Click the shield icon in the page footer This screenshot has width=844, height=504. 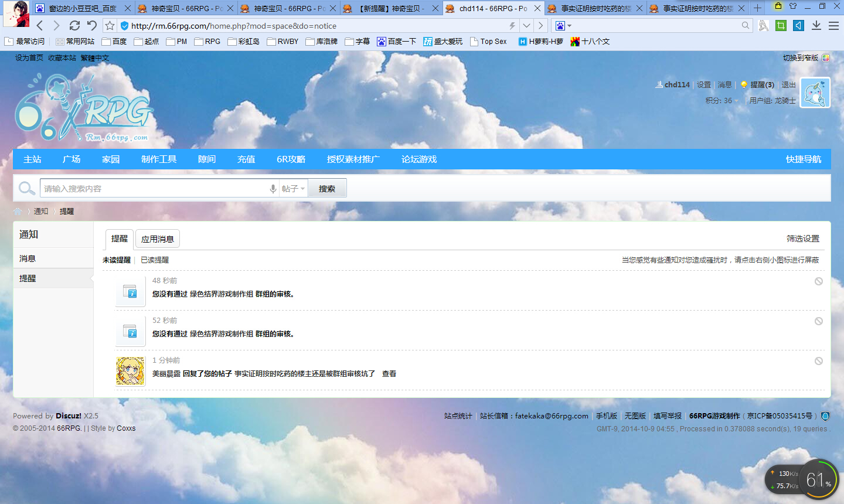click(825, 416)
